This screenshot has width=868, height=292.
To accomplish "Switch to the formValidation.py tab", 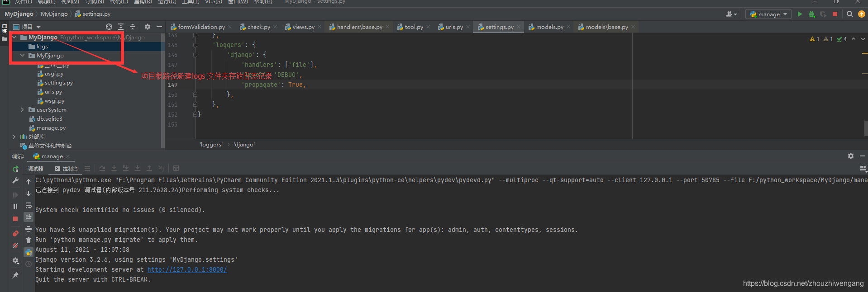I will [x=200, y=27].
